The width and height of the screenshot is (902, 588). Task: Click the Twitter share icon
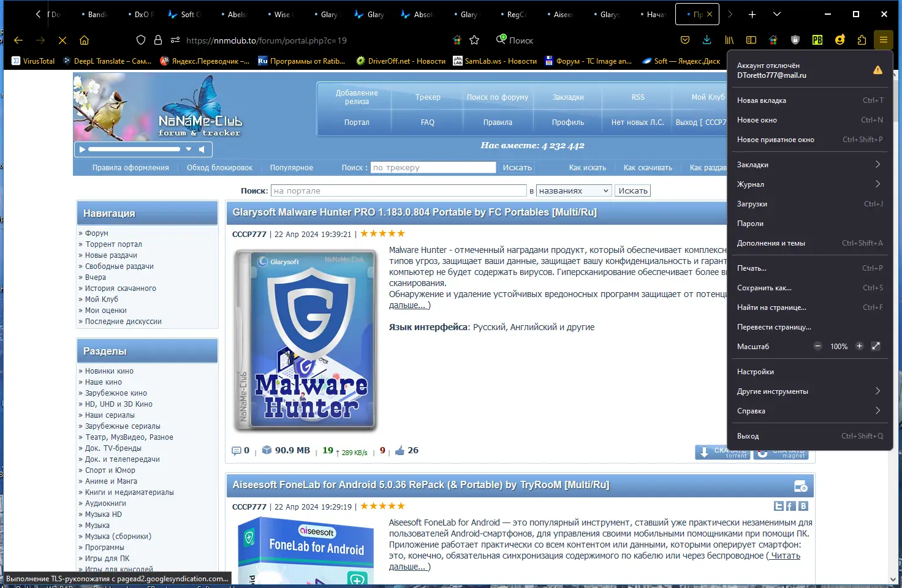click(779, 506)
